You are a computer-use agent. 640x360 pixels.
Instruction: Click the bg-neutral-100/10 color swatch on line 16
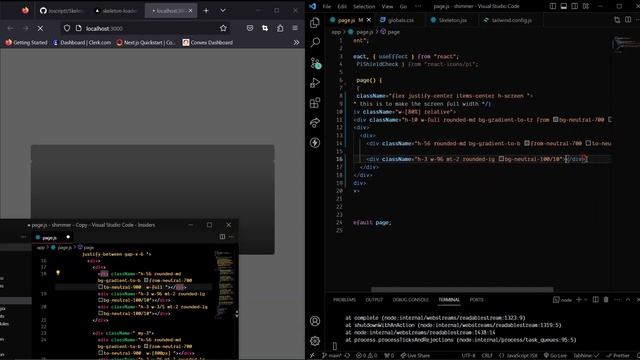tap(501, 159)
